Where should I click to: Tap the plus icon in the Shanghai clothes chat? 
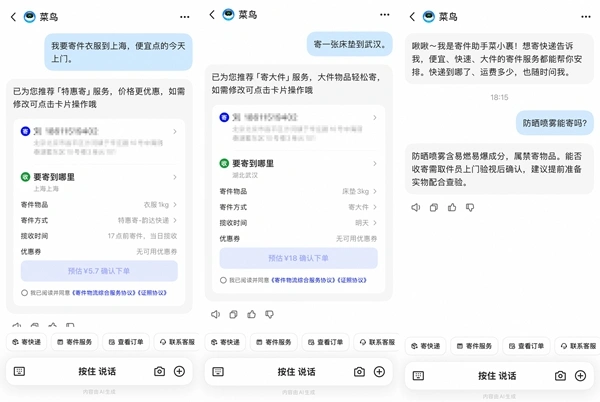click(x=179, y=371)
